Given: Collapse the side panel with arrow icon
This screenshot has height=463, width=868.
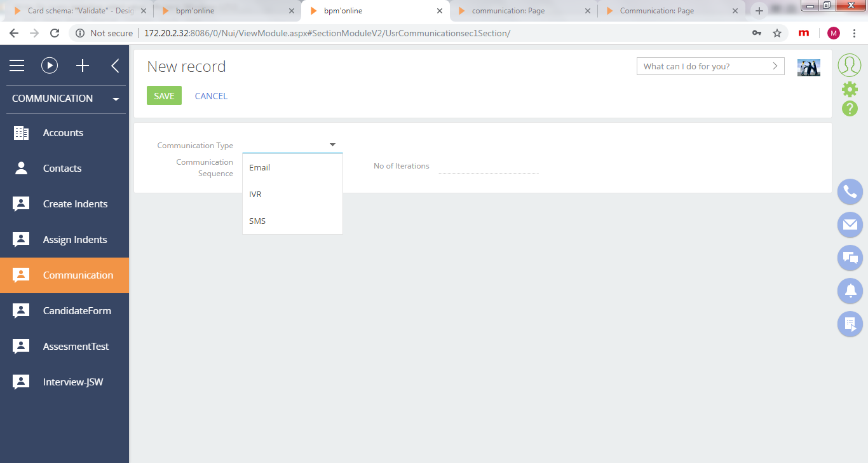Looking at the screenshot, I should [115, 66].
